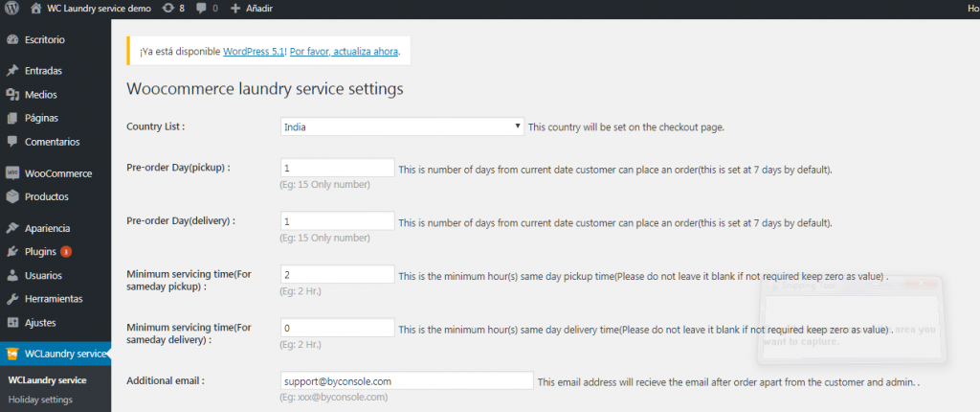The height and width of the screenshot is (412, 980).
Task: Click the WooCommerce woo icon
Action: (x=11, y=173)
